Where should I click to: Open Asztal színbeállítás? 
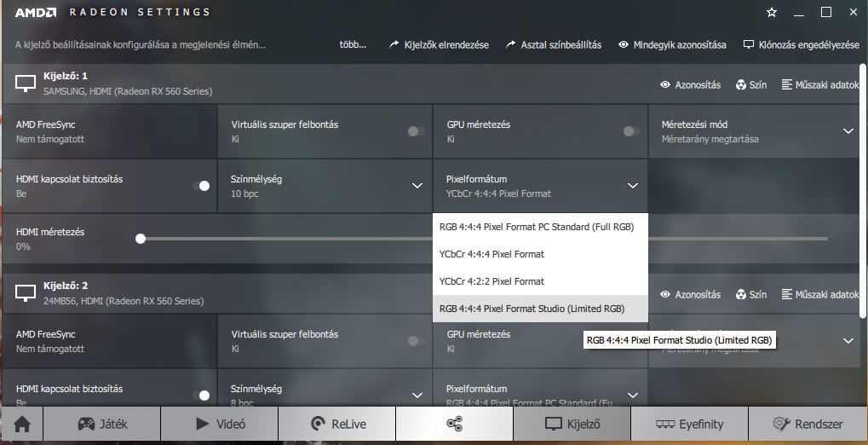554,45
